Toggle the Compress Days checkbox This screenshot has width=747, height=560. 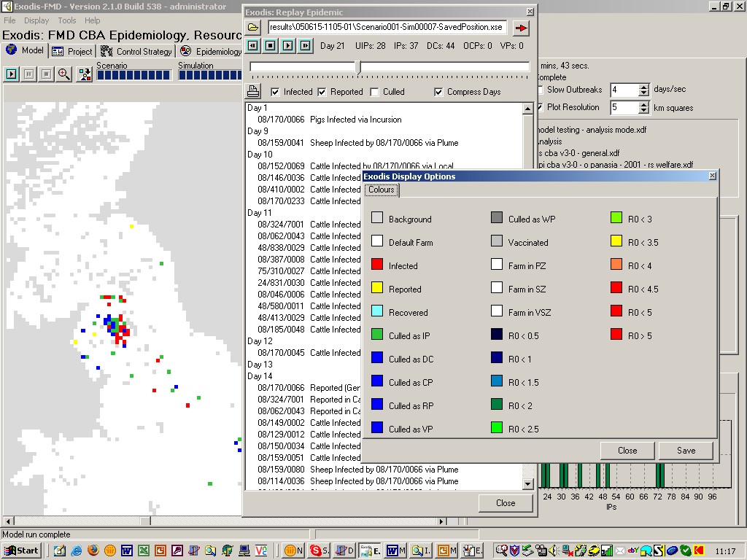[438, 92]
